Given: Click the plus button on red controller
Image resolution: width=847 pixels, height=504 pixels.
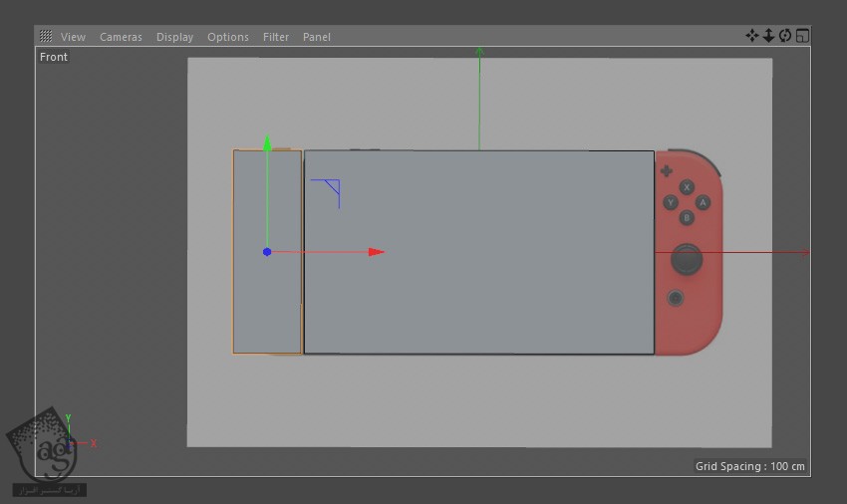Looking at the screenshot, I should 666,170.
